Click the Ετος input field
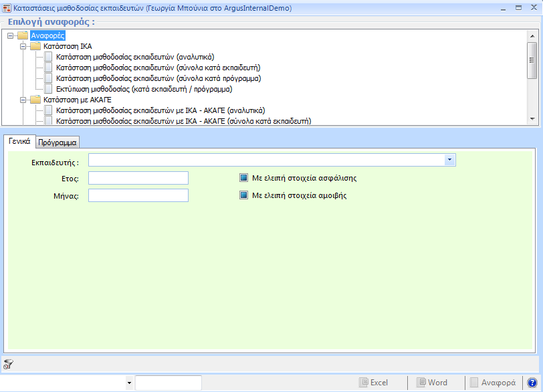Screen dimensions: 543x392 138,178
